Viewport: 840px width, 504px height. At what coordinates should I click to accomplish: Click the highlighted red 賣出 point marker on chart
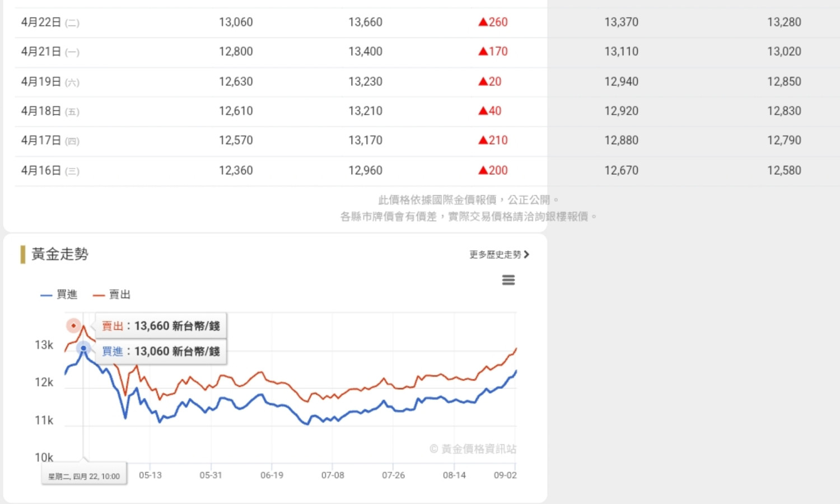[x=73, y=325]
